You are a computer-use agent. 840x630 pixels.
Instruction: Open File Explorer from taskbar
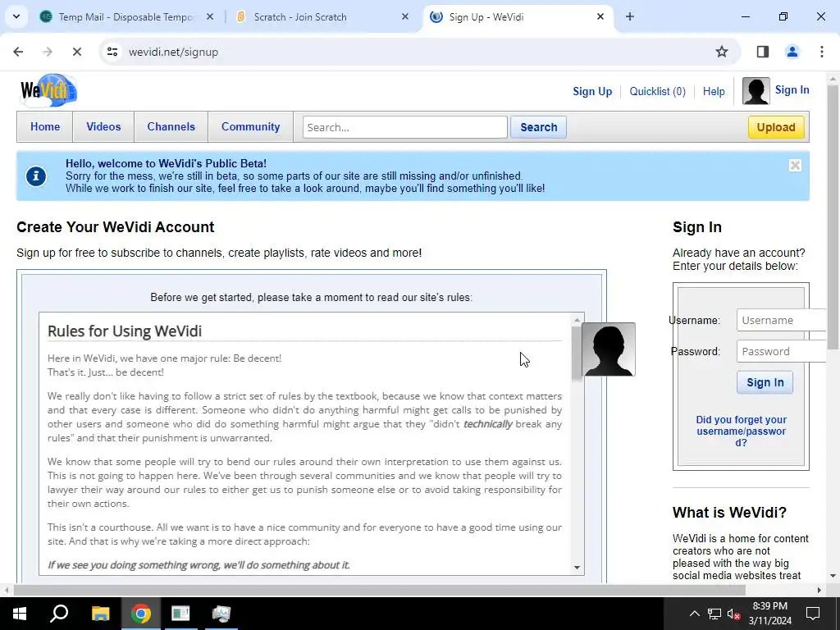(100, 614)
